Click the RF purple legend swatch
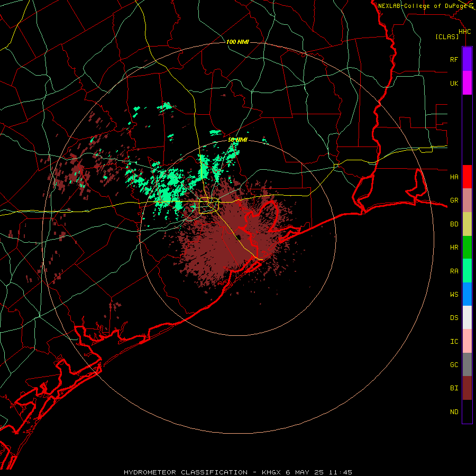 (x=467, y=59)
